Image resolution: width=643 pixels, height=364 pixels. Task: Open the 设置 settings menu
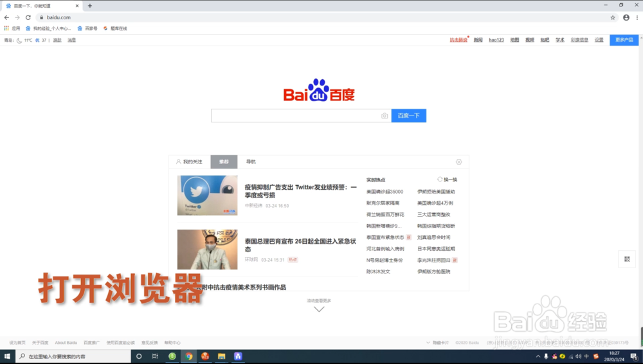(x=599, y=40)
